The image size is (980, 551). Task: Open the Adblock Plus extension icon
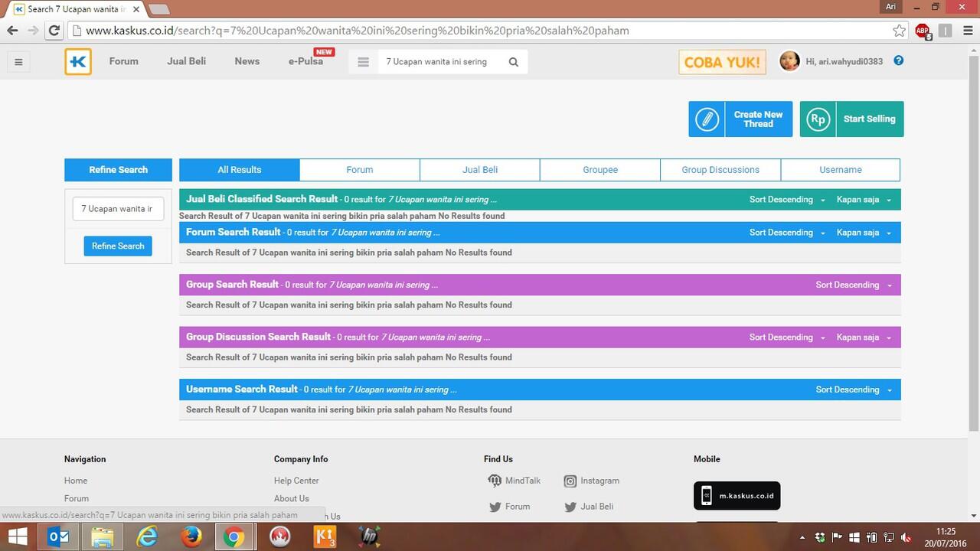coord(923,31)
